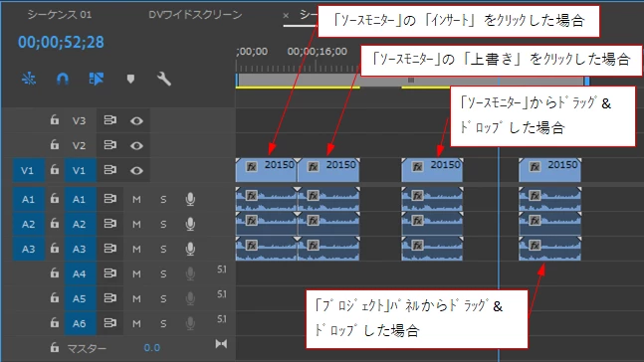The height and width of the screenshot is (362, 644).
Task: Solo the A6 track
Action: (x=163, y=324)
